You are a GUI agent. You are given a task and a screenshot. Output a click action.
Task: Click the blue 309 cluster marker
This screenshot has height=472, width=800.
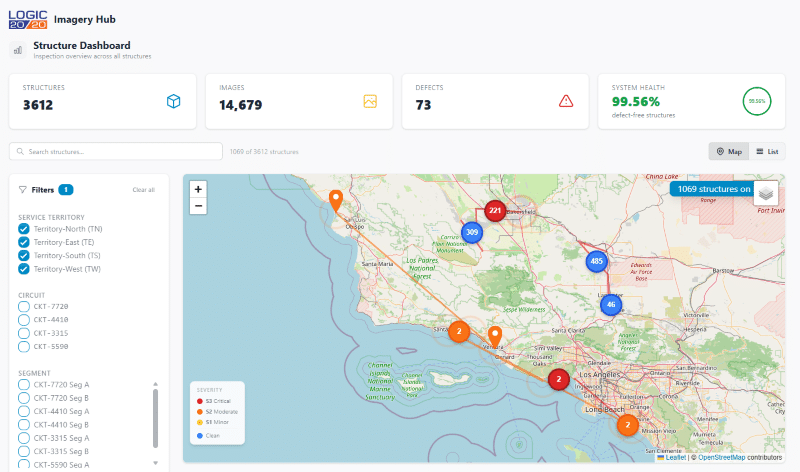tap(472, 233)
